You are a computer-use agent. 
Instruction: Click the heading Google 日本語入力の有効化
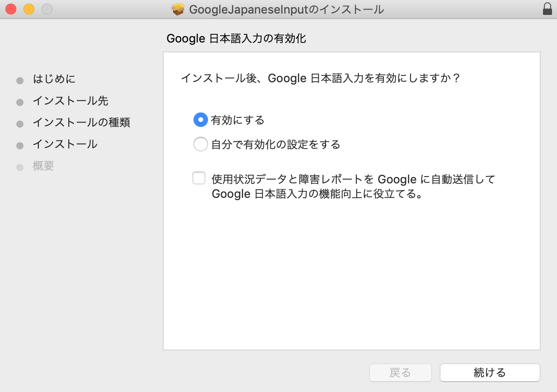coord(236,39)
